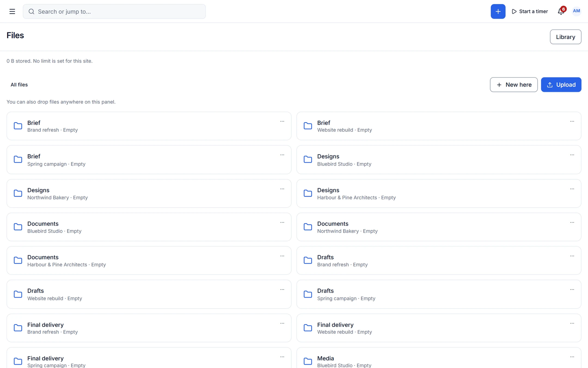Open more options for Final delivery Website rebuild
This screenshot has height=368, width=588.
pyautogui.click(x=572, y=323)
